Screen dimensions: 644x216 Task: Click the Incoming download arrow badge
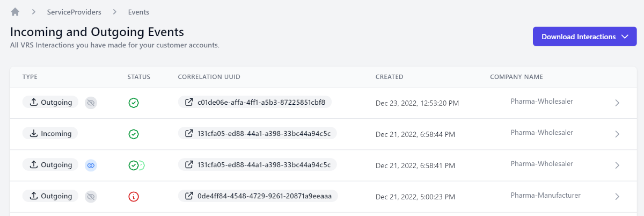pos(50,134)
